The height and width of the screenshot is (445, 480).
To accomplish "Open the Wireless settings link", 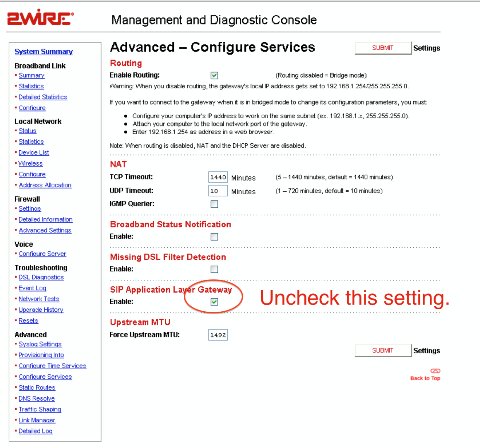I will [30, 163].
